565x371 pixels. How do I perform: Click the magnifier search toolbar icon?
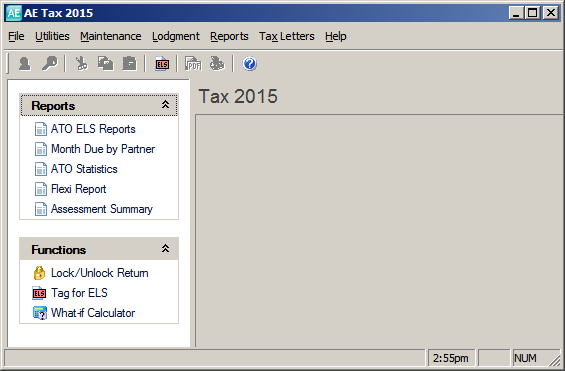tap(50, 64)
